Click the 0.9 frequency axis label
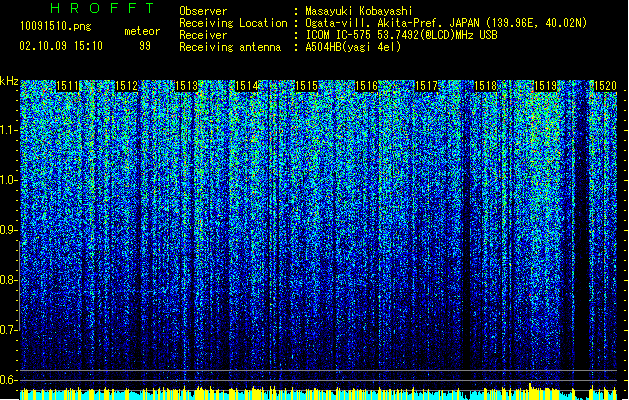The height and width of the screenshot is (400, 629). click(9, 230)
